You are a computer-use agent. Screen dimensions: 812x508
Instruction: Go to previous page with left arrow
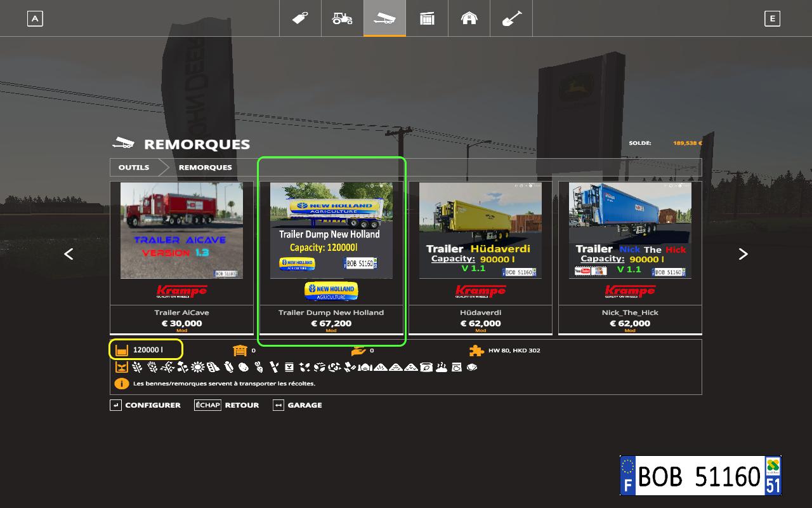(x=69, y=254)
